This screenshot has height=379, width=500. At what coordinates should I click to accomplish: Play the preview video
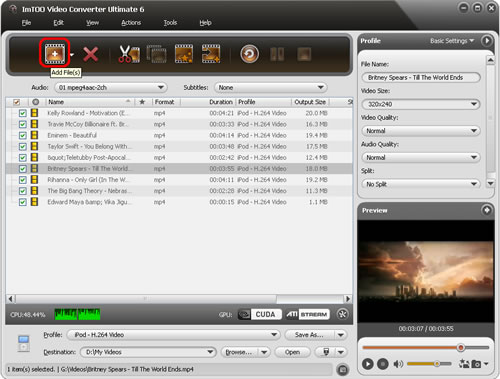367,364
